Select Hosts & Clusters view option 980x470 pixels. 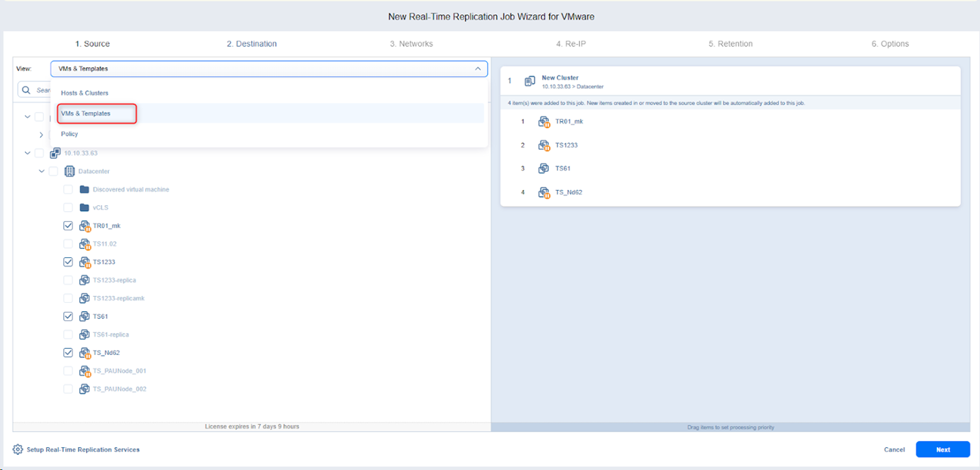point(85,93)
